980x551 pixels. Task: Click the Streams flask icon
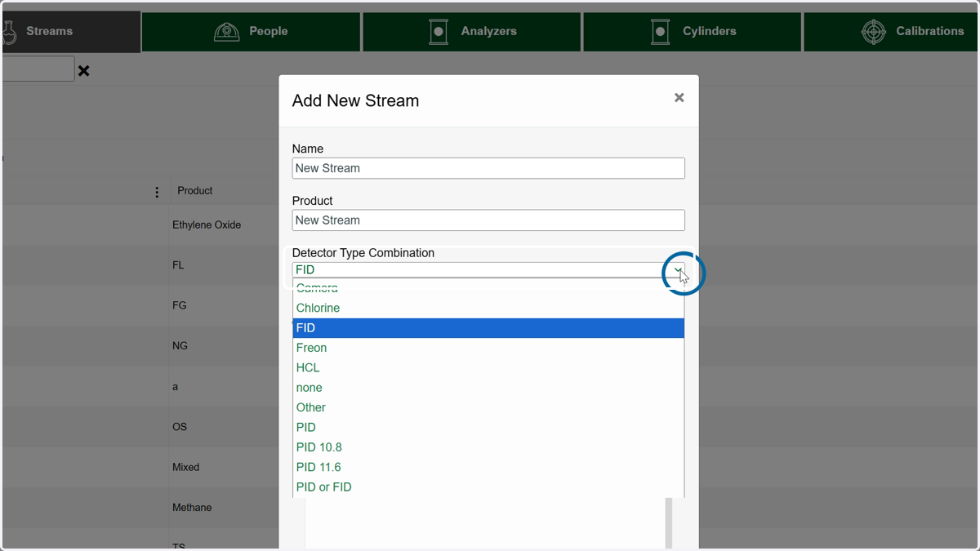(x=9, y=31)
